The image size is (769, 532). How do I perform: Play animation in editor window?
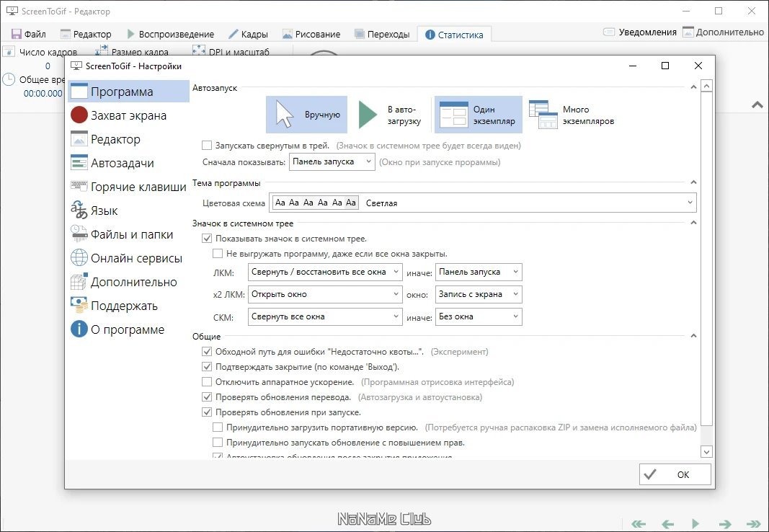[695, 523]
